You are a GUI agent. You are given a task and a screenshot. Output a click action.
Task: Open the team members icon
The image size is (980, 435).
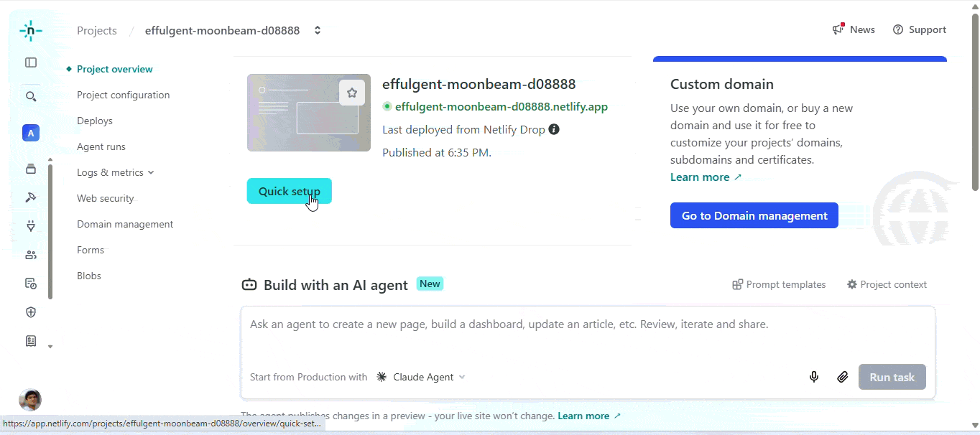(x=31, y=255)
